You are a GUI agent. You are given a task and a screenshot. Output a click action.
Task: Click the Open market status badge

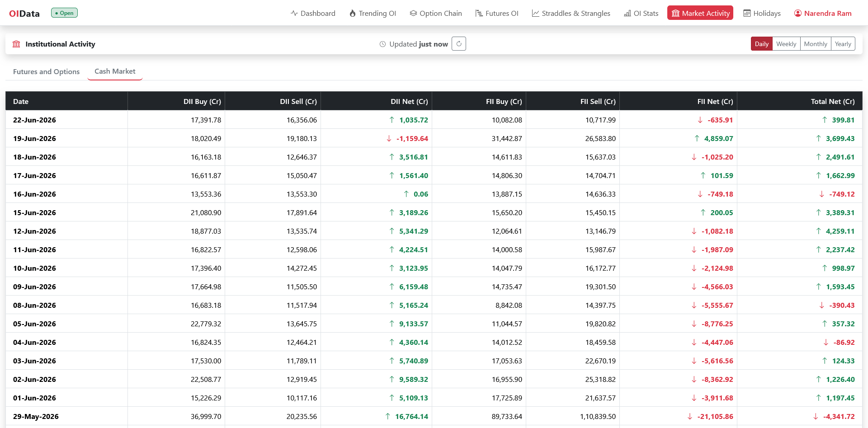click(64, 13)
